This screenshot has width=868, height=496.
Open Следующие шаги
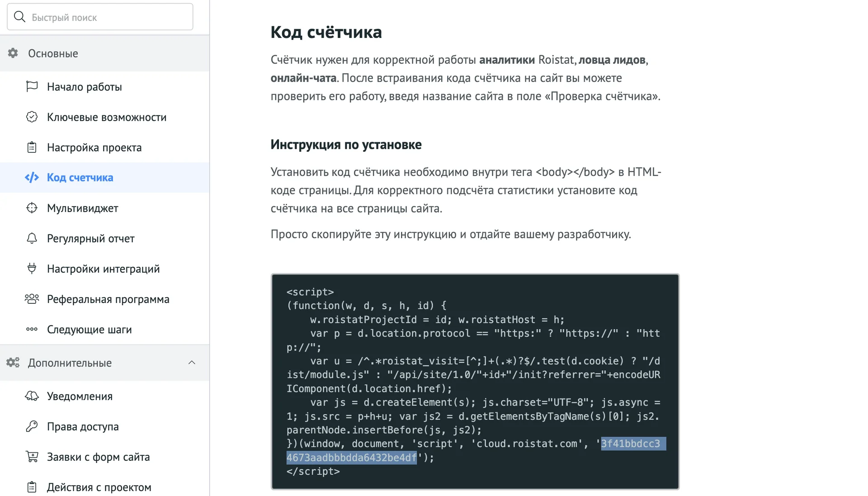click(x=90, y=329)
